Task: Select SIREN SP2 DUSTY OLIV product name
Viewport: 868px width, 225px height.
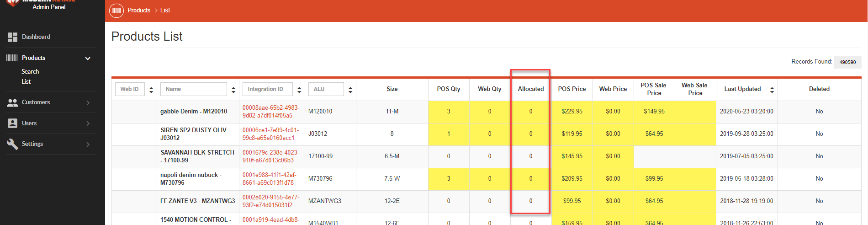Action: [x=196, y=134]
